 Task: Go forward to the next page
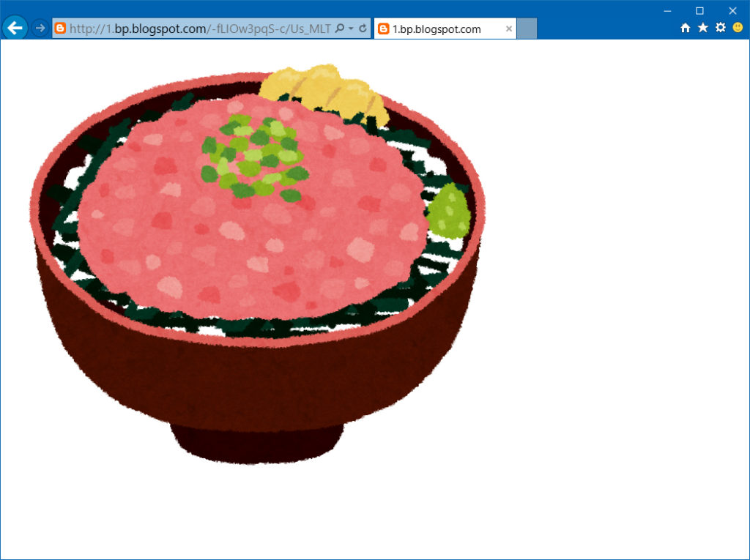[40, 29]
